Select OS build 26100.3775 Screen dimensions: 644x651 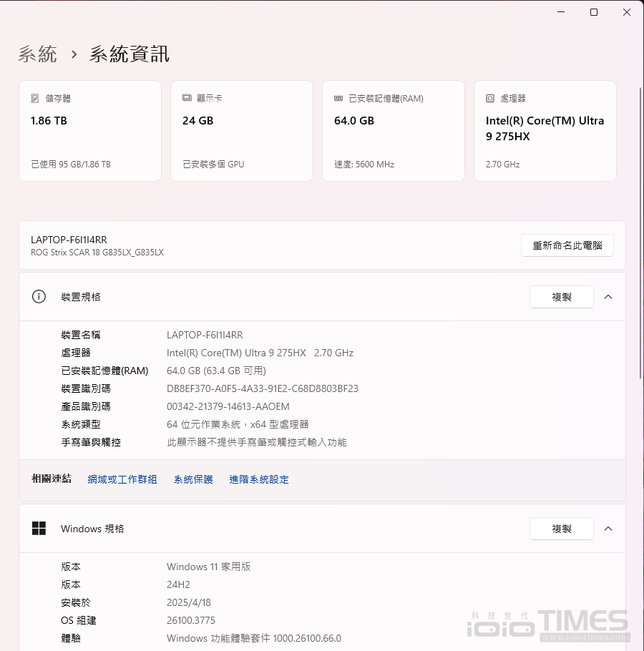[191, 620]
